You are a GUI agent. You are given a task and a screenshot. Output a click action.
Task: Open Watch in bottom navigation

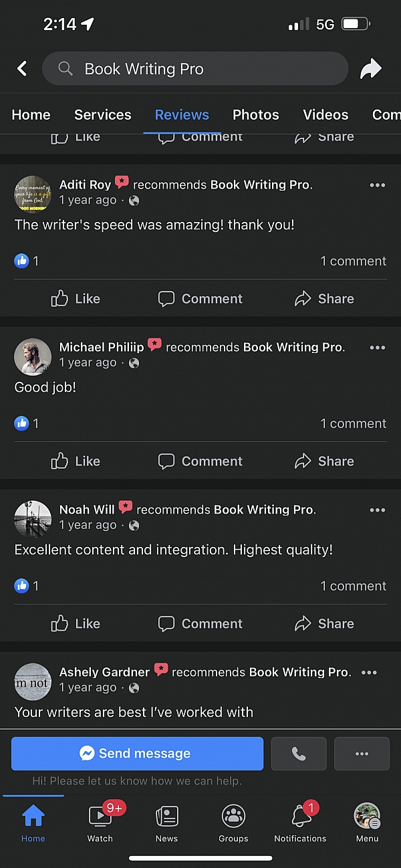(x=100, y=823)
